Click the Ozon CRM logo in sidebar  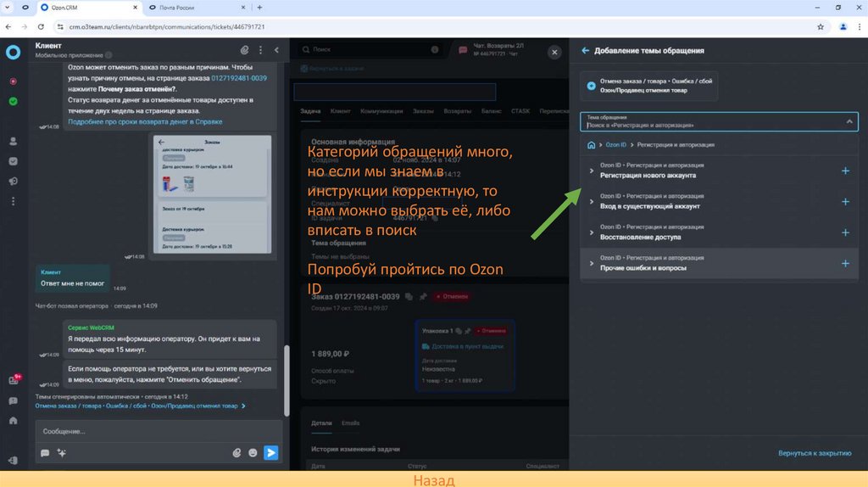tap(14, 52)
